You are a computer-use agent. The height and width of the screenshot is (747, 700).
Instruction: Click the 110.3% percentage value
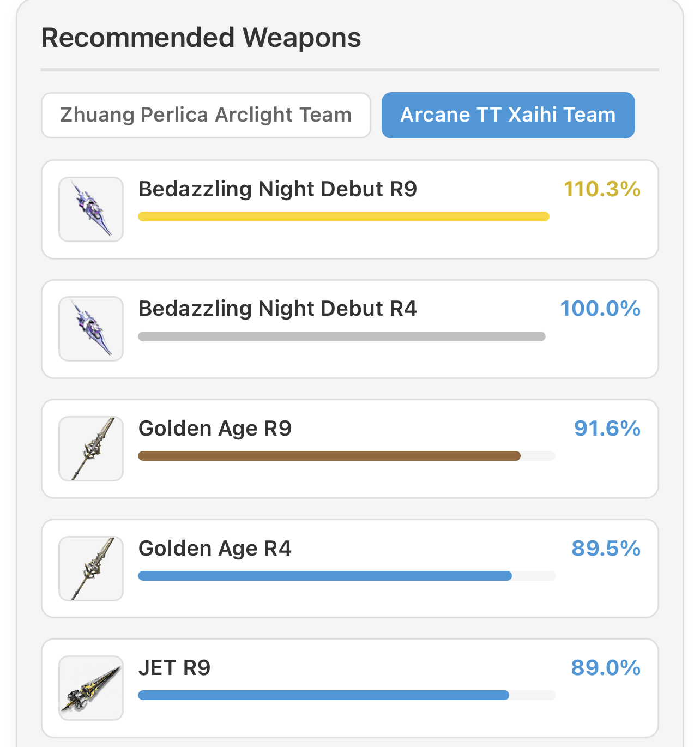point(602,189)
